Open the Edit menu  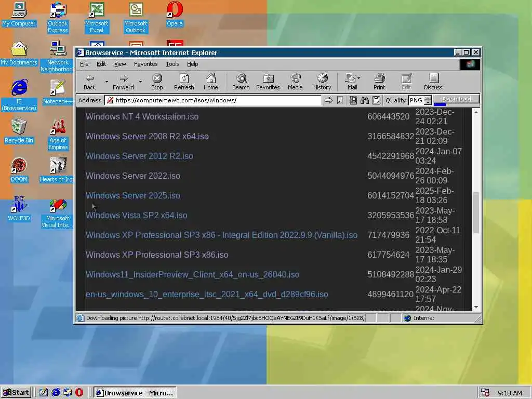tap(101, 64)
